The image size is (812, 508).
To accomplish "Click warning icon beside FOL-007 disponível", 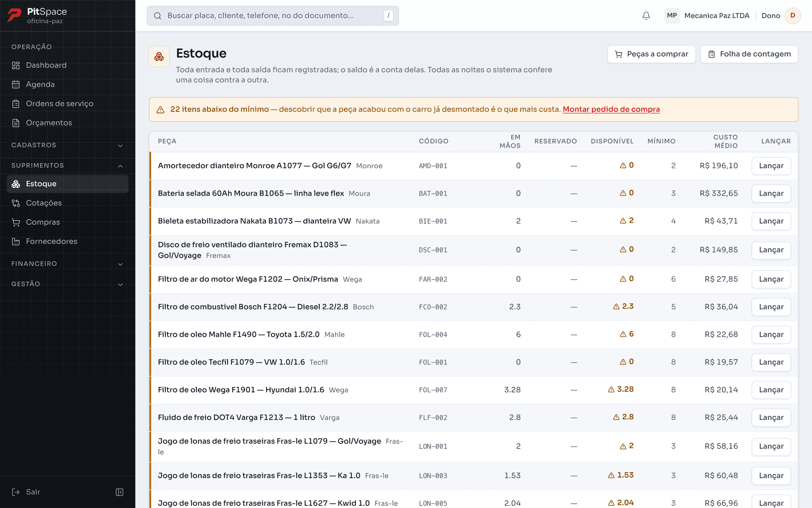I will click(x=611, y=389).
